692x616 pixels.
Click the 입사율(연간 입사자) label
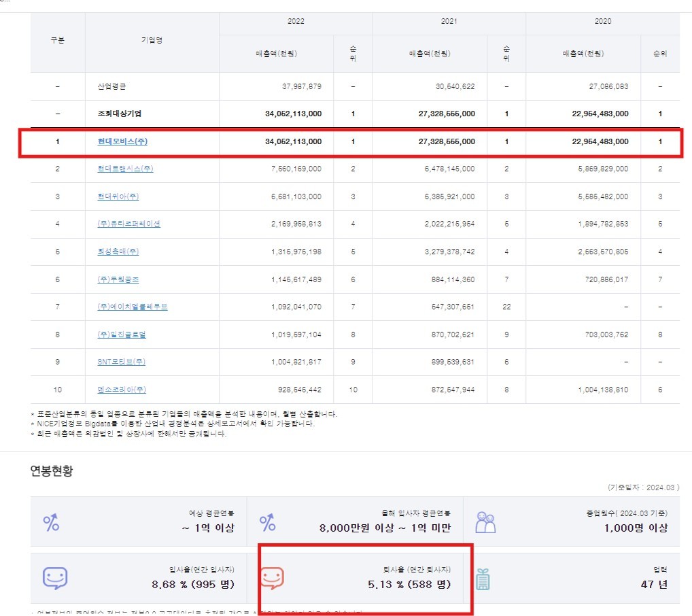click(202, 570)
